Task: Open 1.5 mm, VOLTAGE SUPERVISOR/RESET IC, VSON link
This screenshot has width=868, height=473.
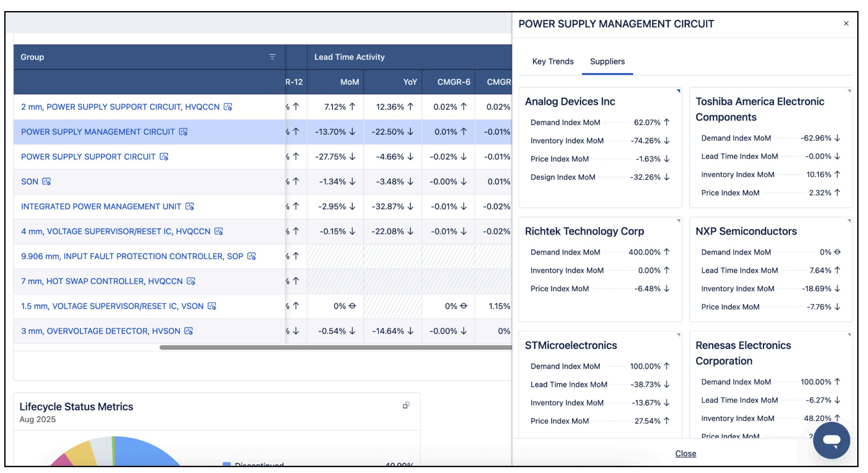Action: [x=113, y=307]
